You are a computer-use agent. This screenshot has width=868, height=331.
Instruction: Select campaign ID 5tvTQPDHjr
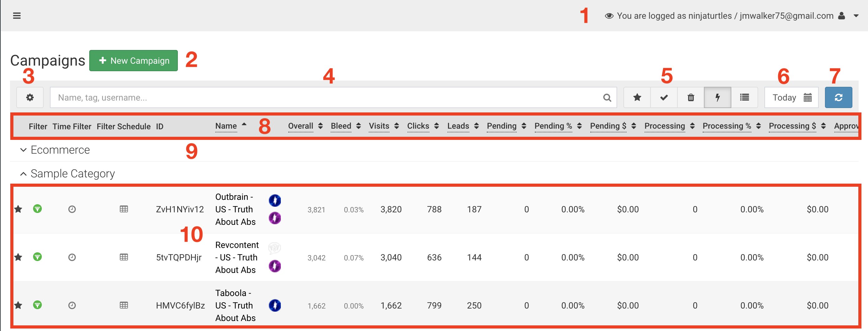[178, 258]
